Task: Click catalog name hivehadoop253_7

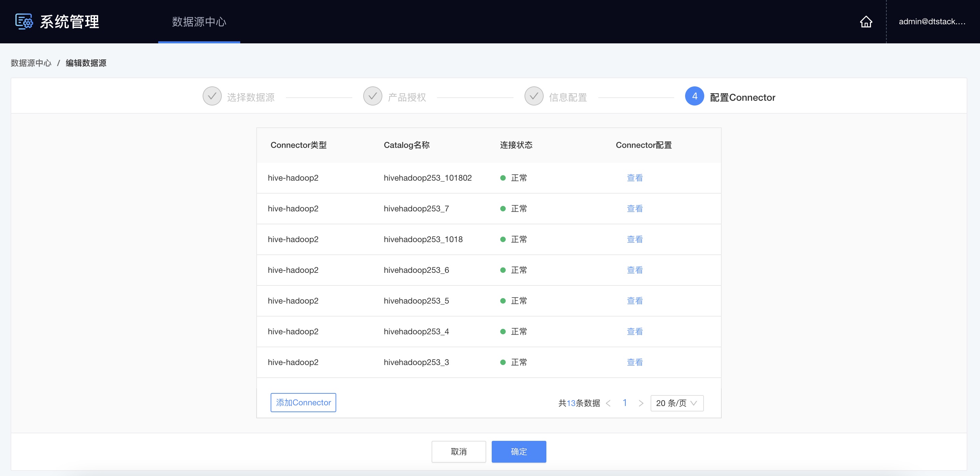Action: pyautogui.click(x=416, y=209)
